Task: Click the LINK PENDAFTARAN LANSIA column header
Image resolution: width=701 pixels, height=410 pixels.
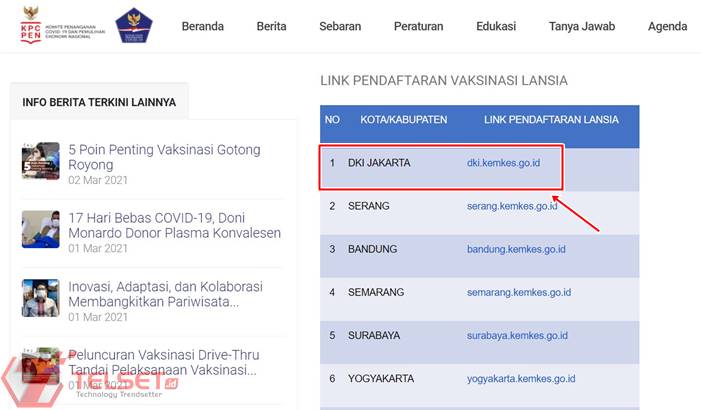Action: click(551, 120)
